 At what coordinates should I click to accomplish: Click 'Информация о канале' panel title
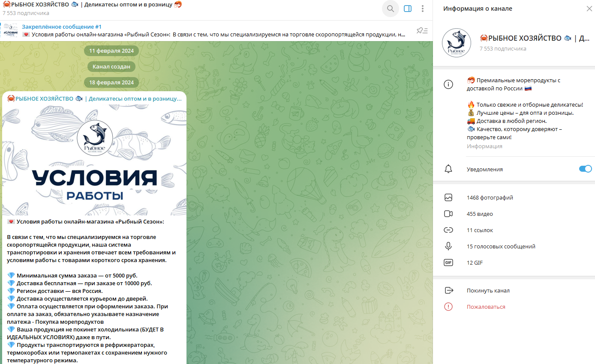[x=478, y=9]
